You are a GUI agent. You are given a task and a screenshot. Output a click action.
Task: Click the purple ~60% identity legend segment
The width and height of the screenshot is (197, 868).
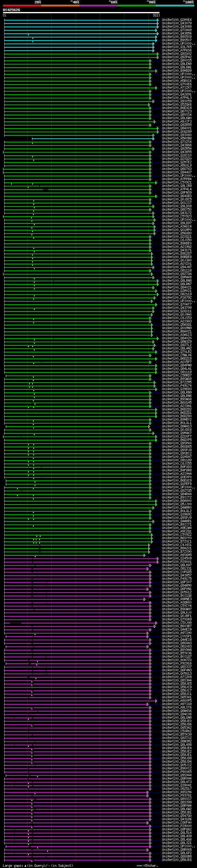click(99, 6)
